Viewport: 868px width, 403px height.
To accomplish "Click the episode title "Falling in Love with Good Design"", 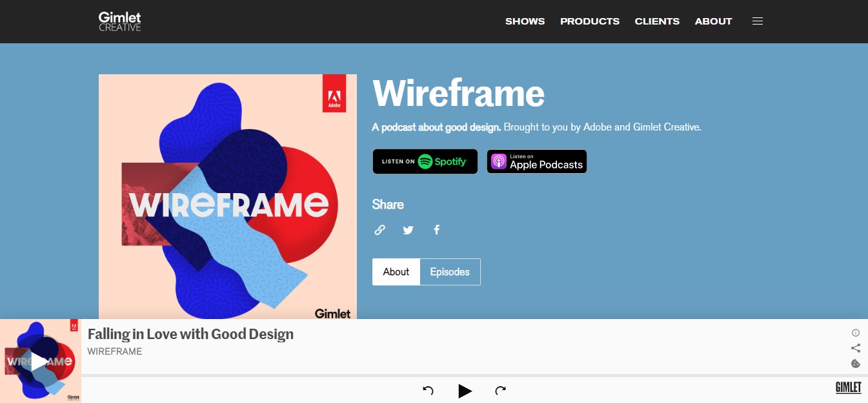I will click(x=190, y=334).
